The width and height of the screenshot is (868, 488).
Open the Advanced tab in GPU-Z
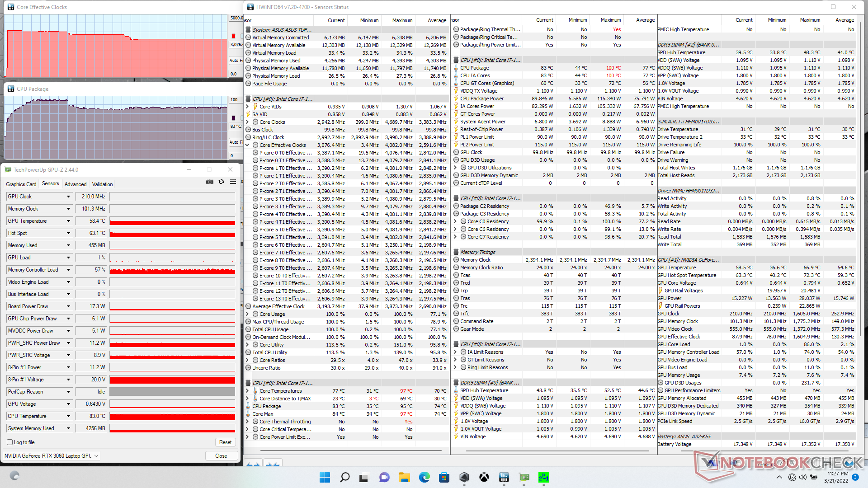[x=75, y=184]
